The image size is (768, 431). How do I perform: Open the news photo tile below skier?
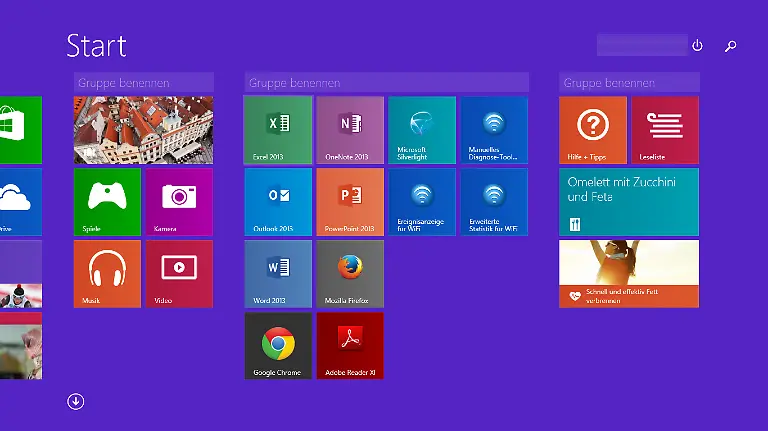coord(21,346)
